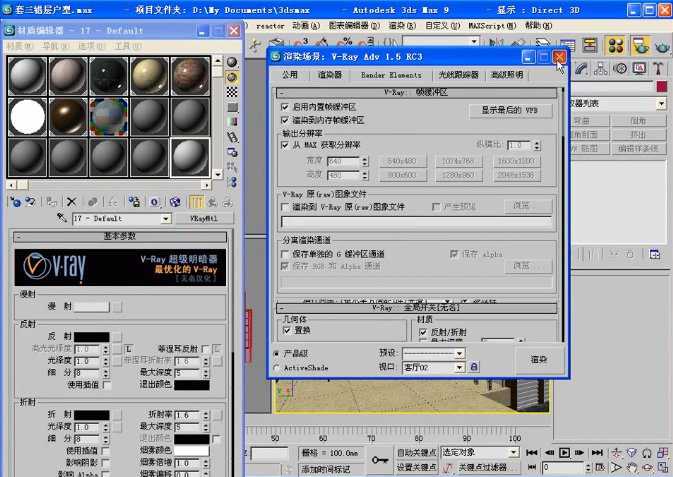Select the 产品级 radio button
This screenshot has width=673, height=477.
(276, 354)
